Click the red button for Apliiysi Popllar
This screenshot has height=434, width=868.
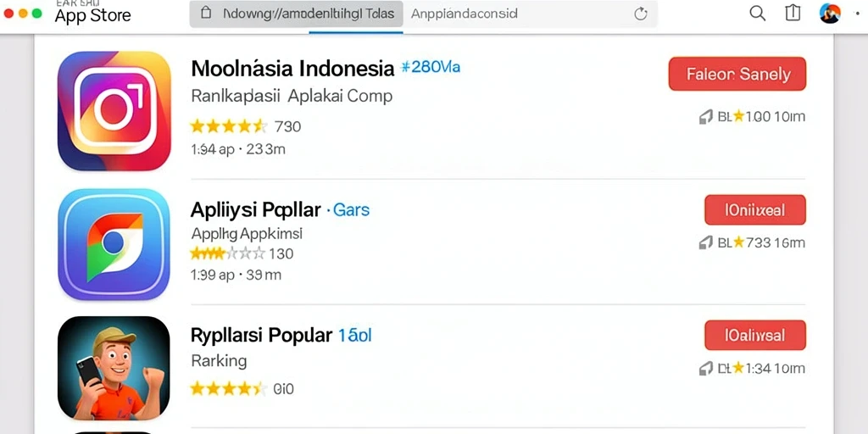tap(755, 210)
